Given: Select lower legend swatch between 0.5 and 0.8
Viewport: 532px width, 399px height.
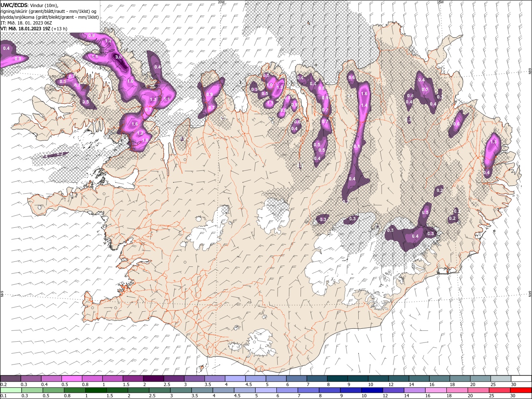Looking at the screenshot, I should tap(53, 390).
